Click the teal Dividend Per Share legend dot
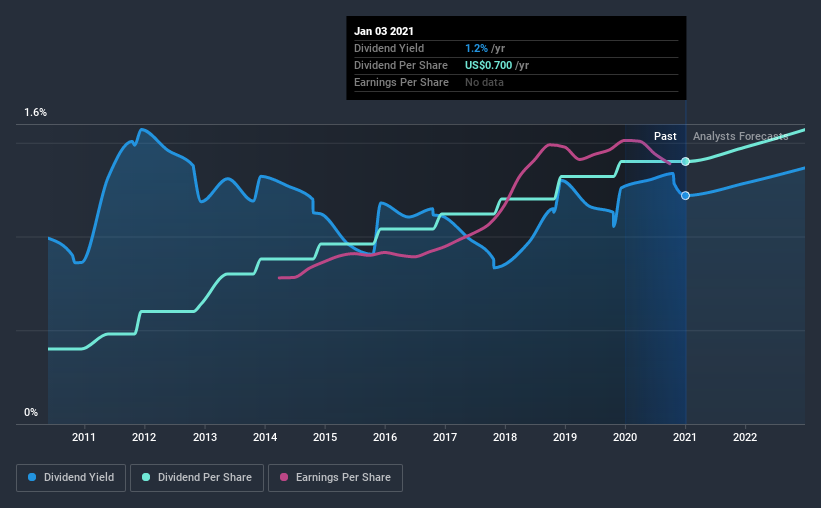This screenshot has width=821, height=508. pyautogui.click(x=146, y=477)
